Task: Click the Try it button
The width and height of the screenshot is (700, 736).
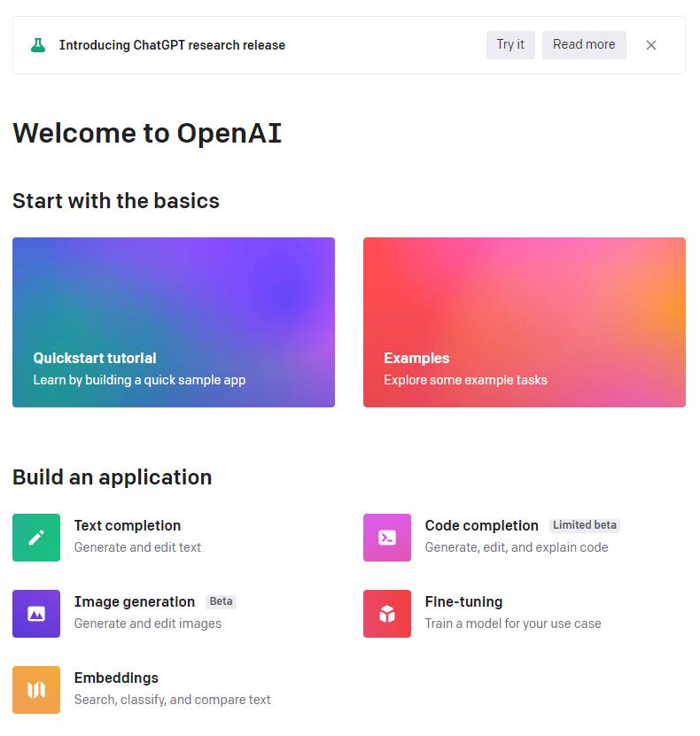Action: click(x=510, y=44)
